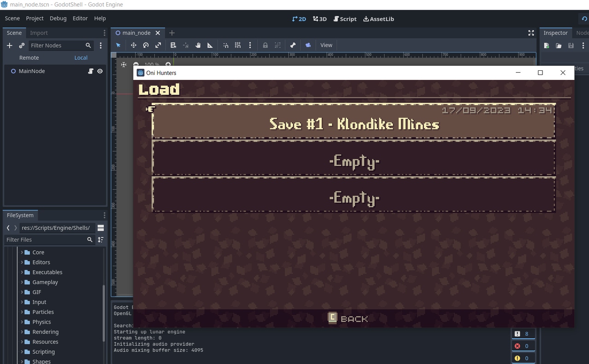
Task: Toggle grid snapping in the toolbar
Action: pos(237,45)
